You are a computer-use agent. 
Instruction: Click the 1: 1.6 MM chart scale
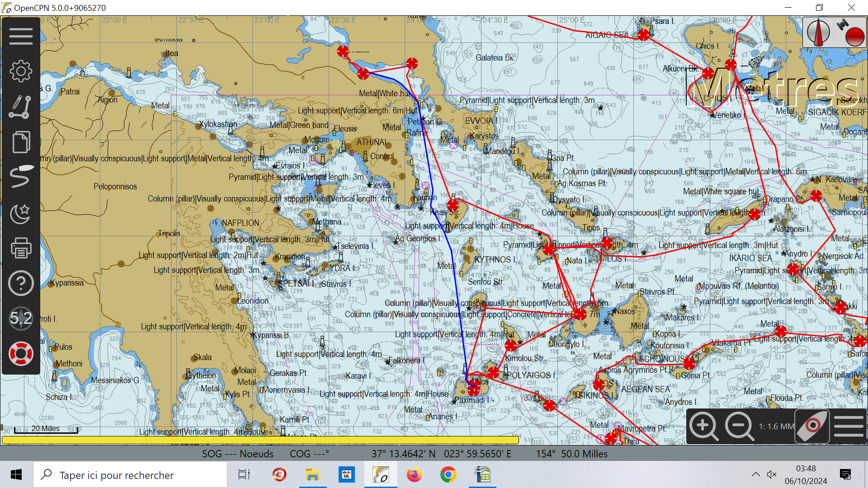776,427
